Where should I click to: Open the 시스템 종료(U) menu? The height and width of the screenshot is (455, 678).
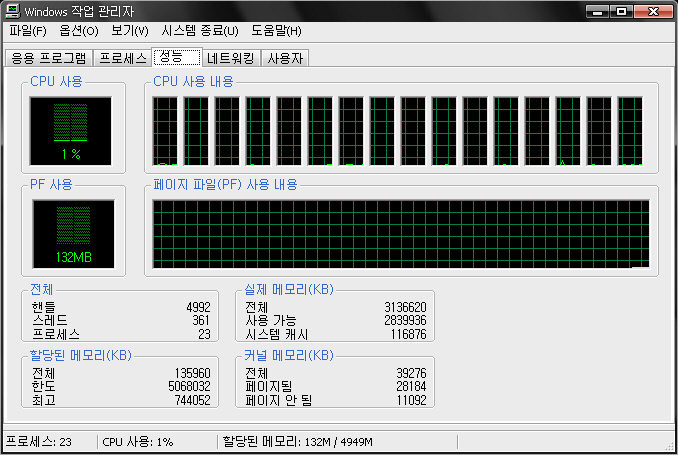coord(200,31)
